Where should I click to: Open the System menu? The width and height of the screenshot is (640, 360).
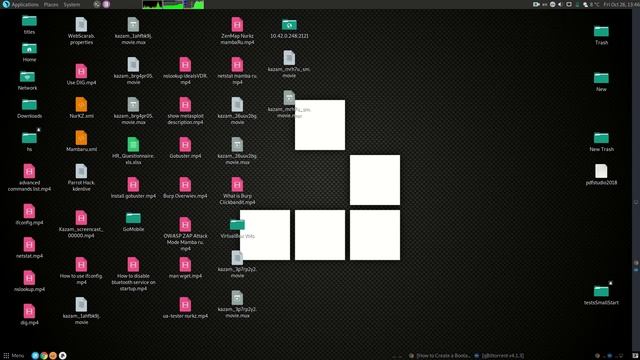72,4
